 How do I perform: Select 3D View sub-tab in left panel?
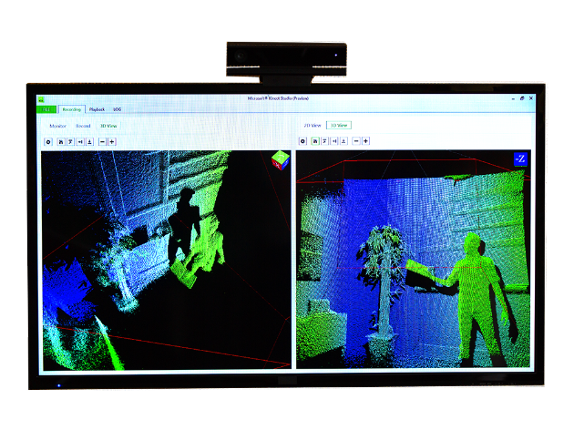pyautogui.click(x=108, y=126)
